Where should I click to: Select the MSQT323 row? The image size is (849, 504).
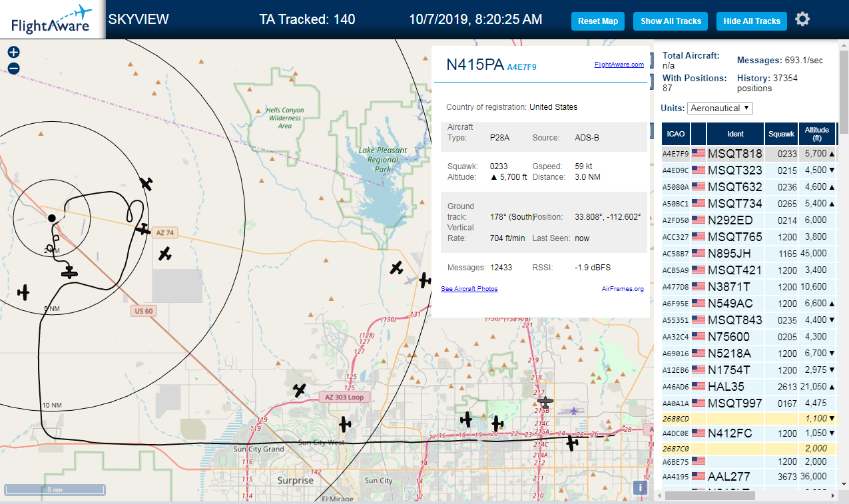click(x=748, y=170)
